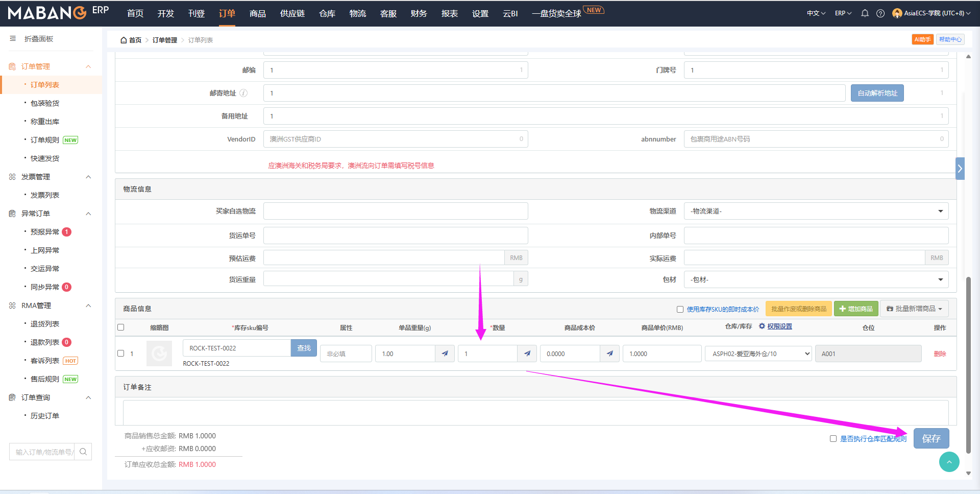Image resolution: width=980 pixels, height=494 pixels.
Task: Click the paper-plane icon beside product cost
Action: (610, 354)
